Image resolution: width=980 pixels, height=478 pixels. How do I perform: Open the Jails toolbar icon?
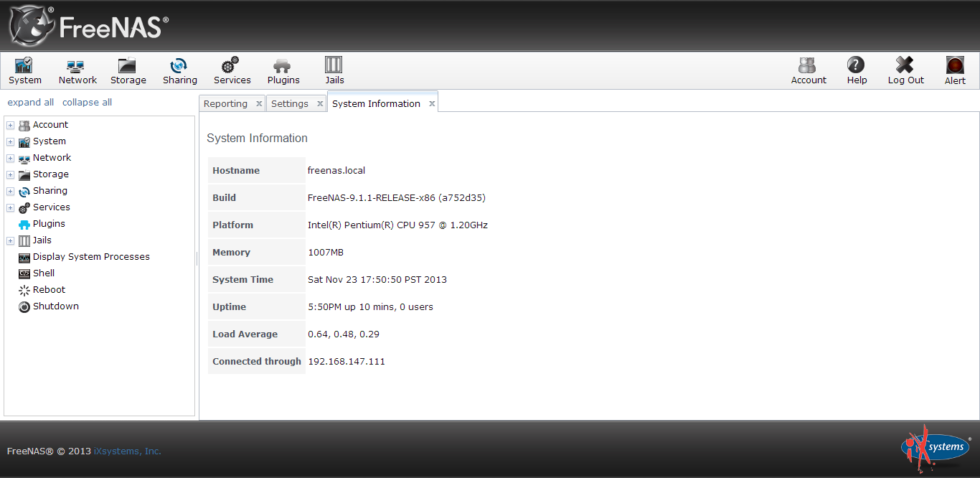pyautogui.click(x=334, y=71)
